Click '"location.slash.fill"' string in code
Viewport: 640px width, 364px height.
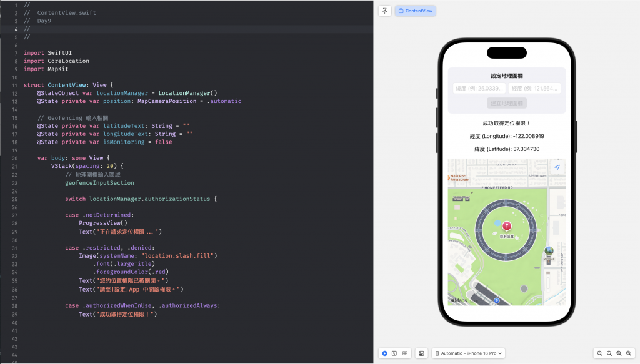177,255
